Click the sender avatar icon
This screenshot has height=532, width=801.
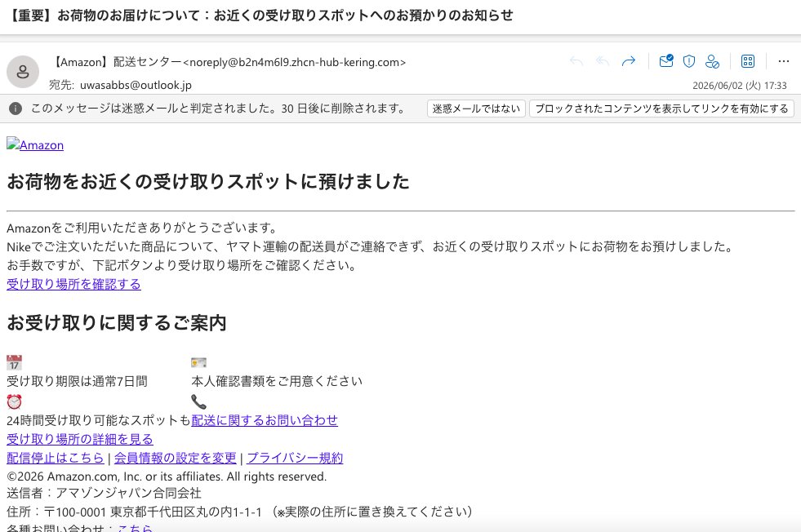23,72
